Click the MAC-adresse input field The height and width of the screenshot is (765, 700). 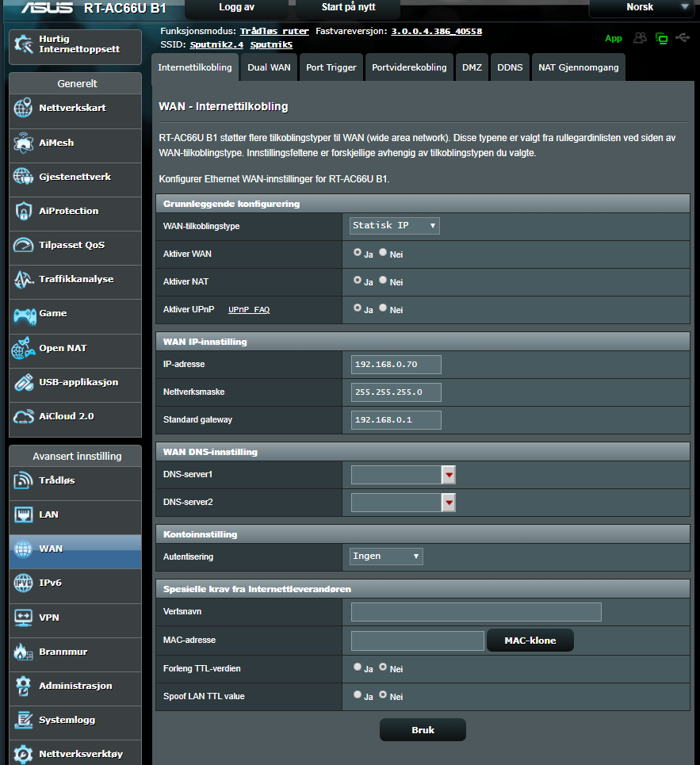pyautogui.click(x=418, y=641)
